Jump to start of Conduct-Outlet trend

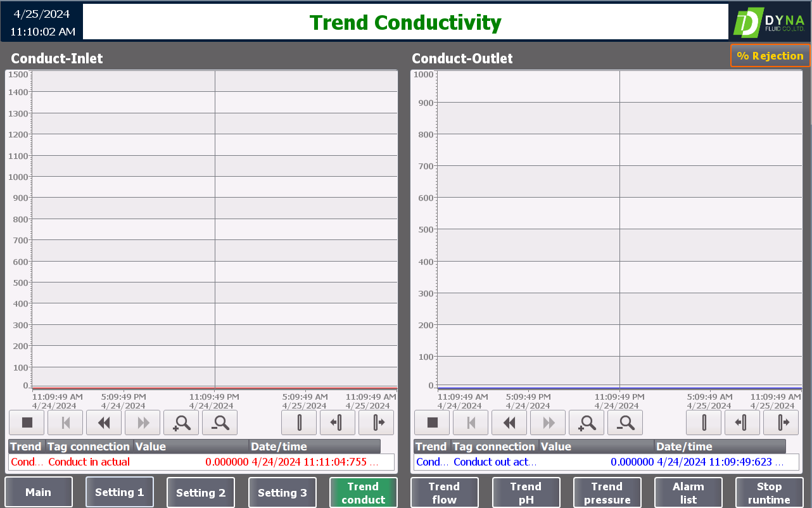[x=471, y=422]
